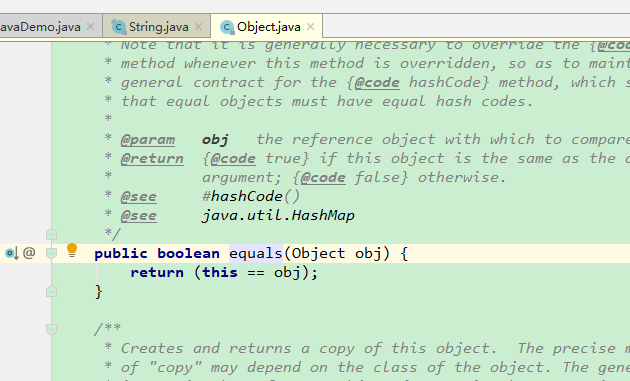Click the 'public' keyword of equals method

121,253
